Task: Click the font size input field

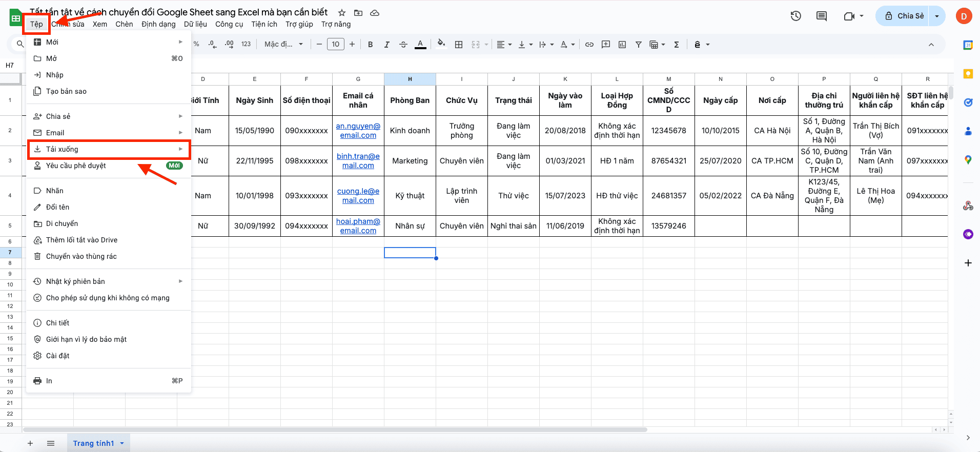Action: coord(336,45)
